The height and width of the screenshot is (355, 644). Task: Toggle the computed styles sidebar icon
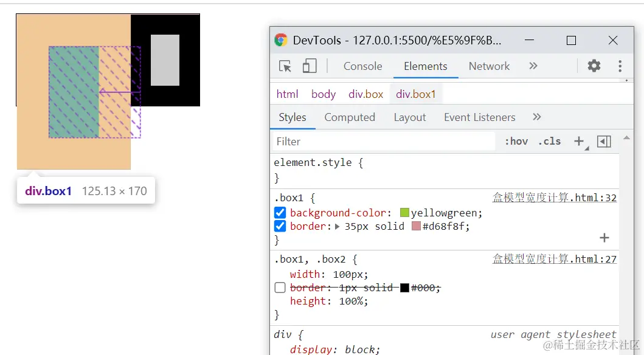click(604, 142)
